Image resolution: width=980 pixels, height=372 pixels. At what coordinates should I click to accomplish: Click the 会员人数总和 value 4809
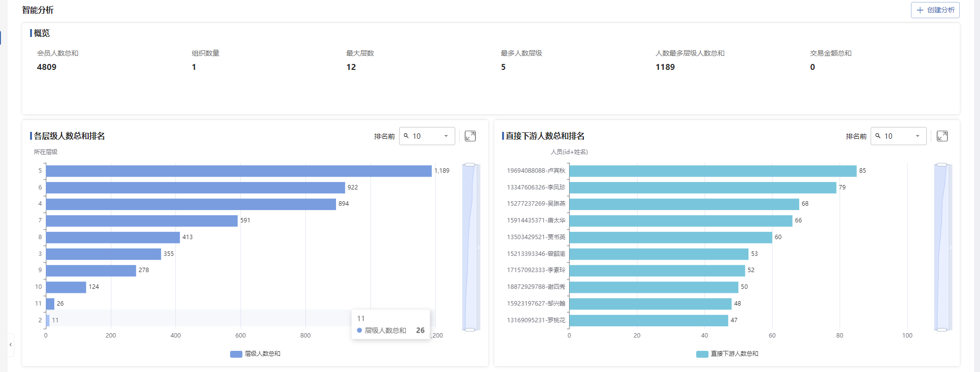[47, 67]
